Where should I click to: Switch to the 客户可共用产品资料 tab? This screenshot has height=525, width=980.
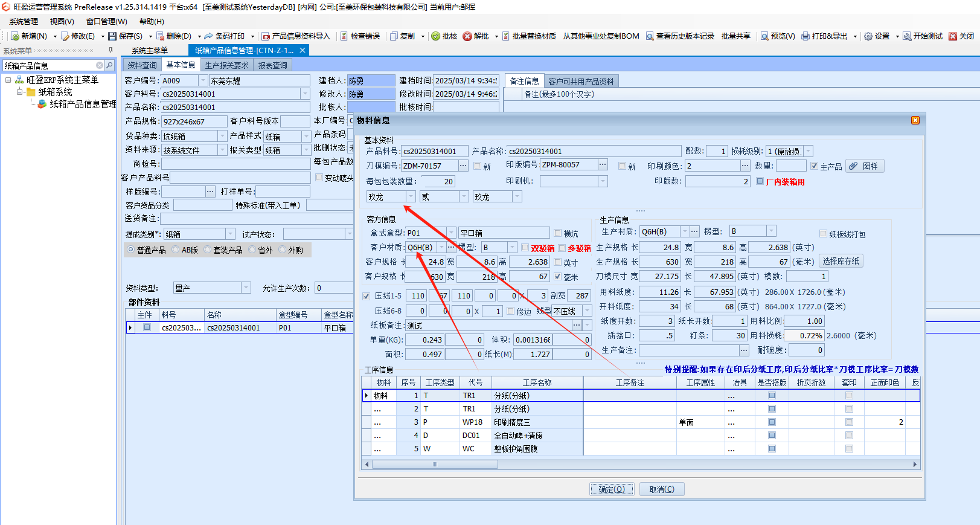[x=581, y=81]
